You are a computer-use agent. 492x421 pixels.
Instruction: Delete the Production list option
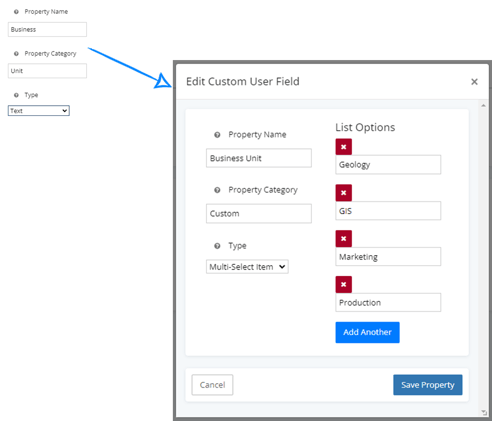coord(344,284)
